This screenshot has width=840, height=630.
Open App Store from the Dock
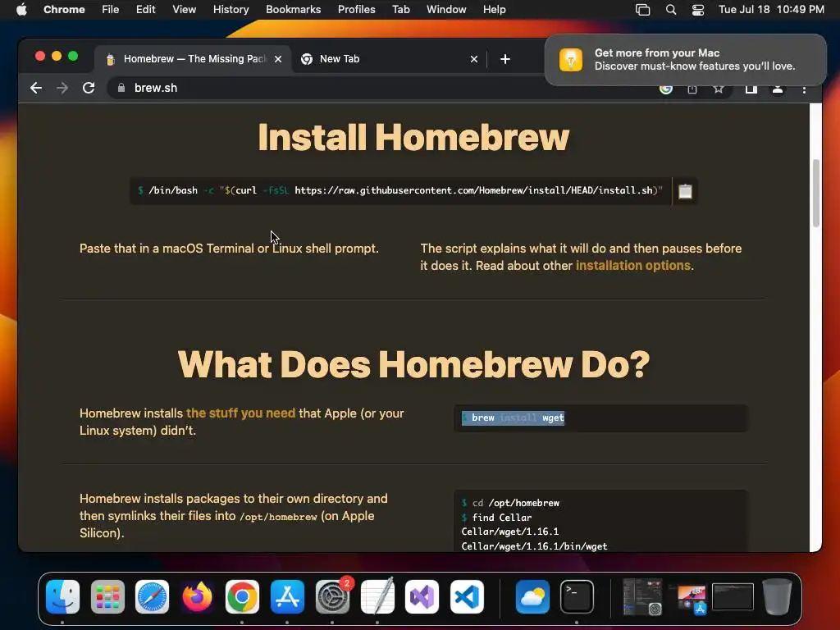pyautogui.click(x=287, y=596)
